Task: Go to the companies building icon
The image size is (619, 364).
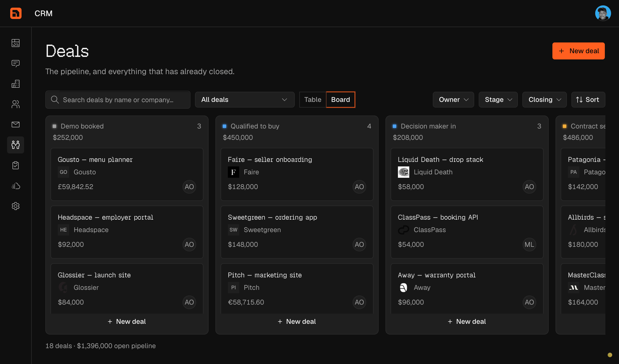Action: coord(16,84)
